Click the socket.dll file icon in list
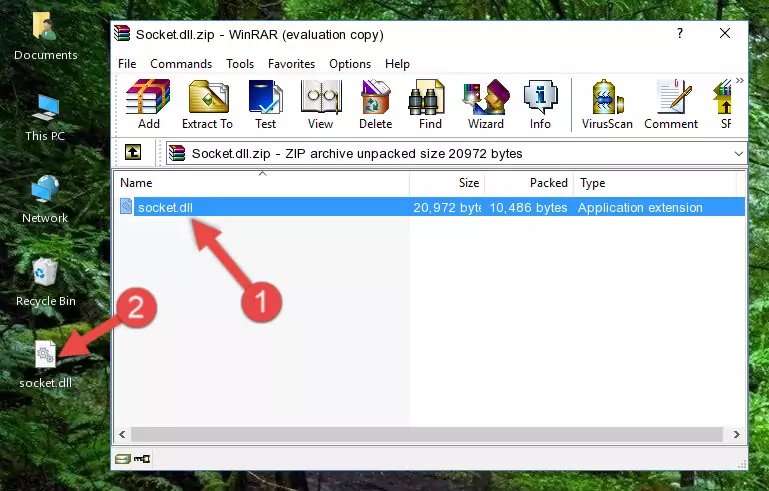The height and width of the screenshot is (491, 769). pos(126,207)
